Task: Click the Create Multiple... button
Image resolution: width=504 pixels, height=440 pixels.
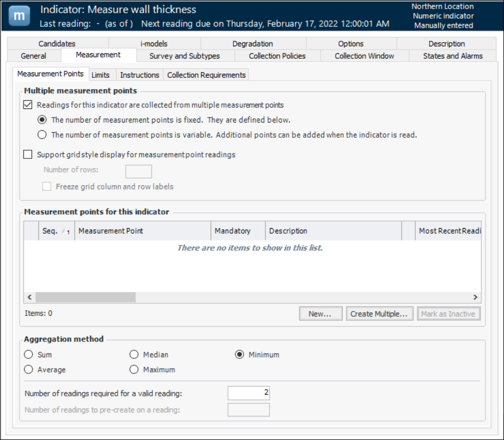Action: (x=379, y=314)
